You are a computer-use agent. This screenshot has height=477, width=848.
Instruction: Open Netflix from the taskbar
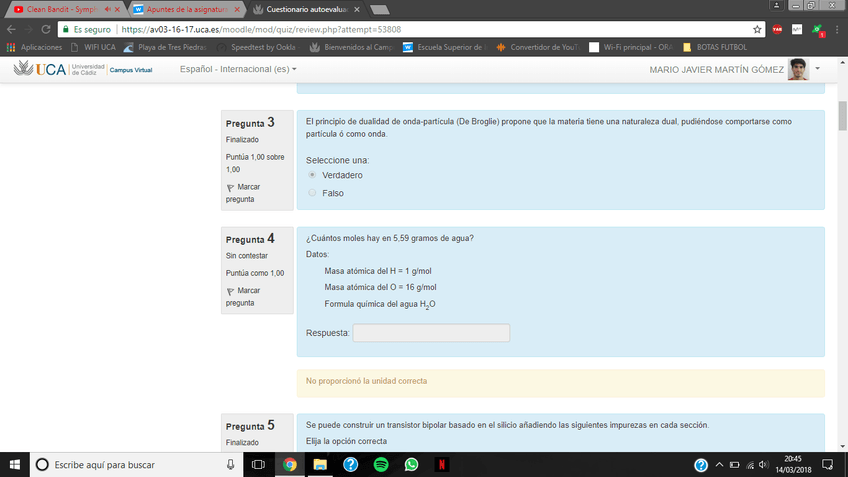tap(442, 465)
